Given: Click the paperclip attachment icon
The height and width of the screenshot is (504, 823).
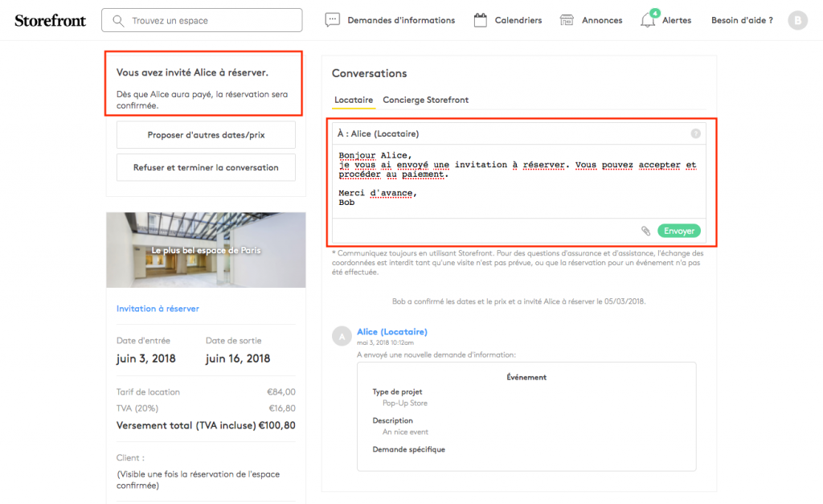Looking at the screenshot, I should (645, 231).
